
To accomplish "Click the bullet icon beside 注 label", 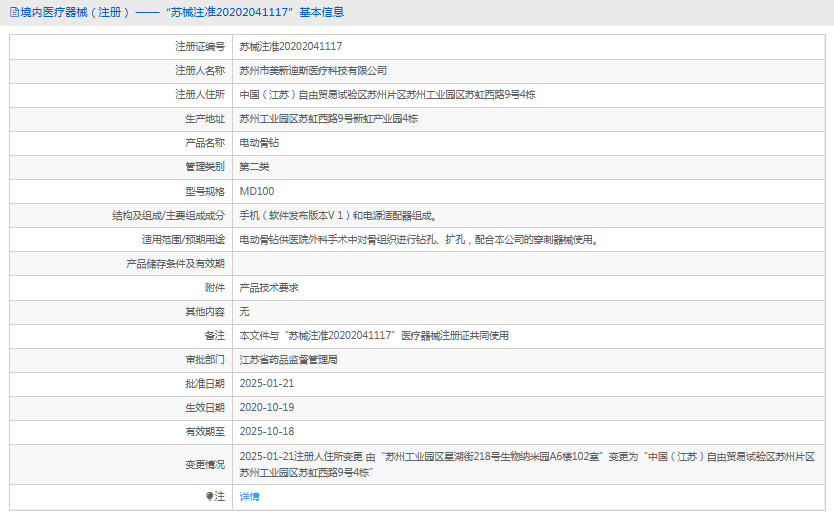I will [210, 496].
